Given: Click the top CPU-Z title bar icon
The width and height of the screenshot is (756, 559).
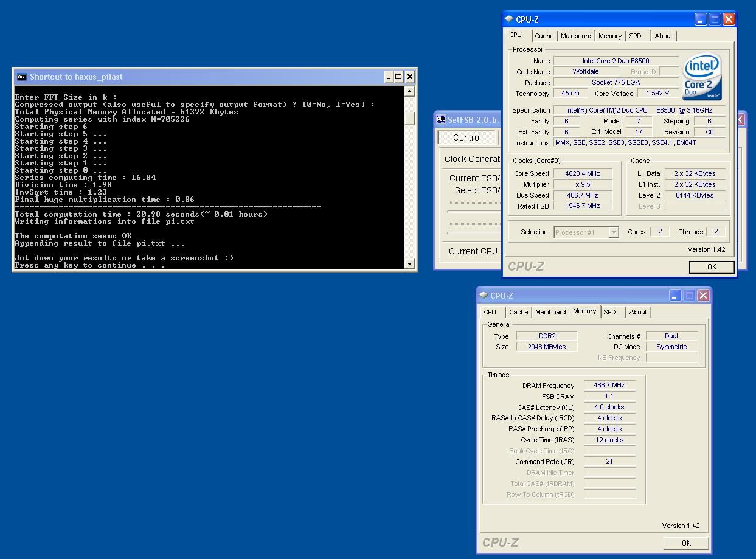Looking at the screenshot, I should click(509, 19).
